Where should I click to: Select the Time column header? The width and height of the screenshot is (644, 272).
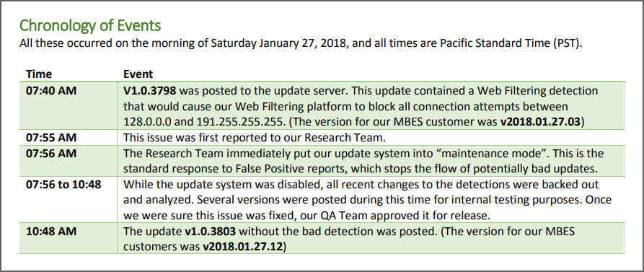click(39, 74)
